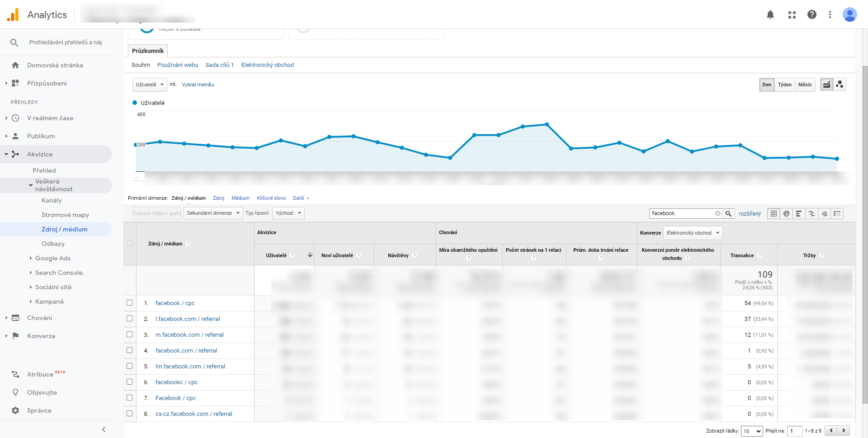The width and height of the screenshot is (868, 438).
Task: Click the Domovská stránka home icon
Action: (15, 65)
